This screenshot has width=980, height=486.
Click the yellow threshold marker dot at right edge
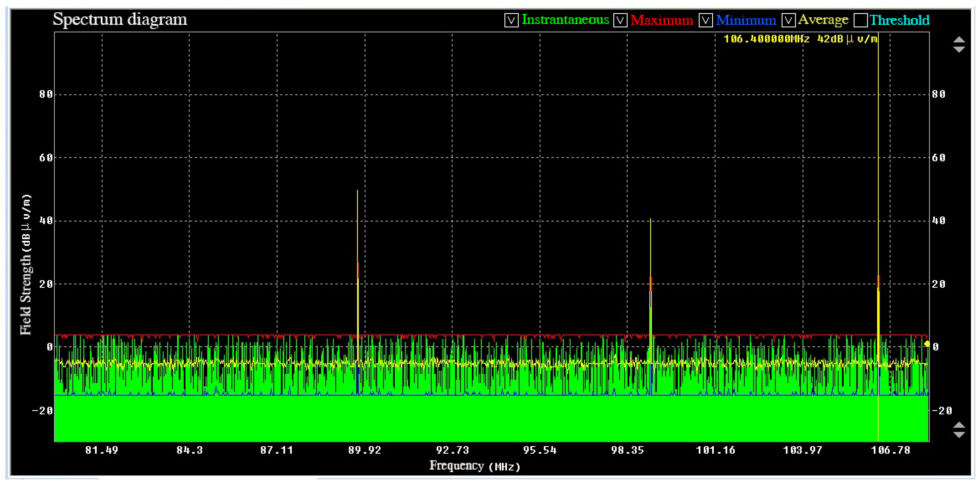(927, 344)
